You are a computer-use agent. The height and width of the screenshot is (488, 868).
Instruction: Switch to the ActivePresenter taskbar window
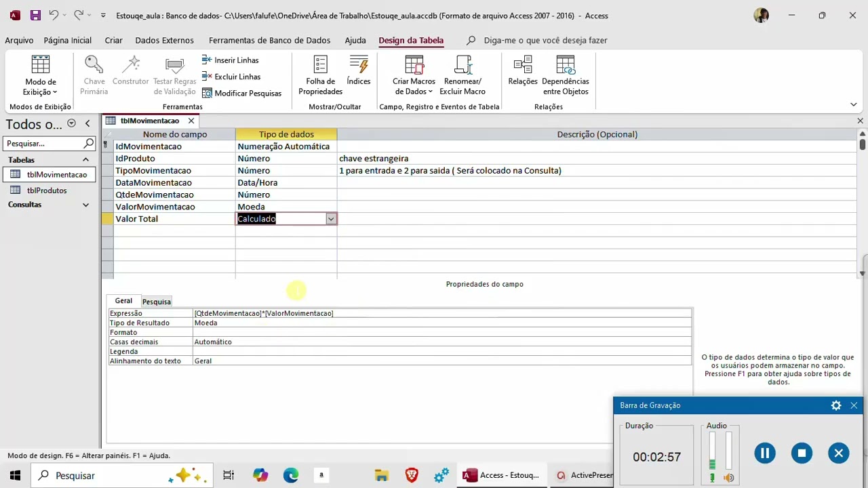click(585, 475)
